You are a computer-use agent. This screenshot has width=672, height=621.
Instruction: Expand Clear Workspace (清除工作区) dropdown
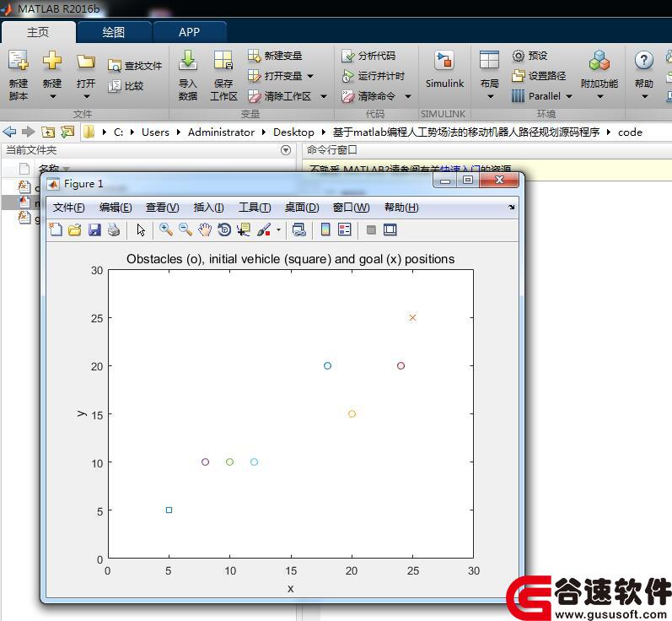pyautogui.click(x=324, y=96)
